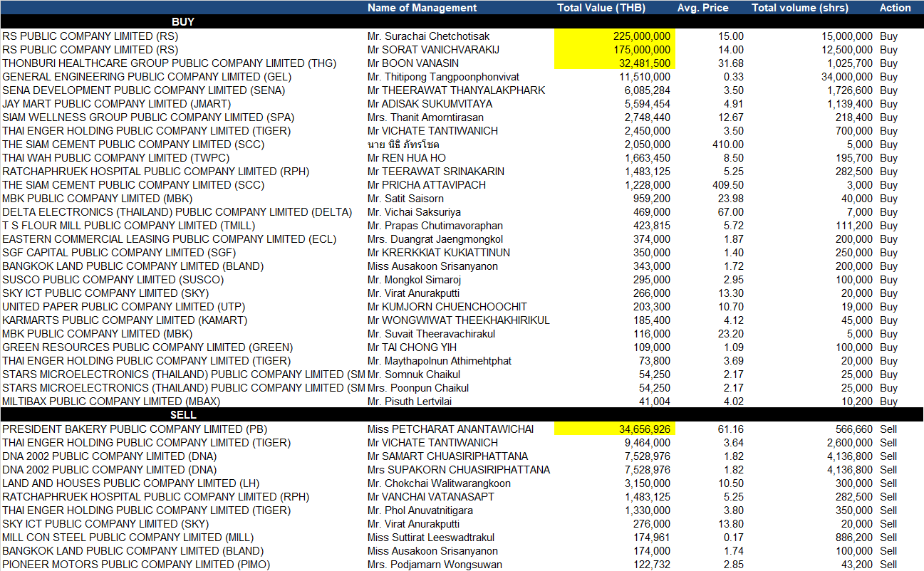Click Mr. Somnuk Chaikul cell

pyautogui.click(x=414, y=374)
